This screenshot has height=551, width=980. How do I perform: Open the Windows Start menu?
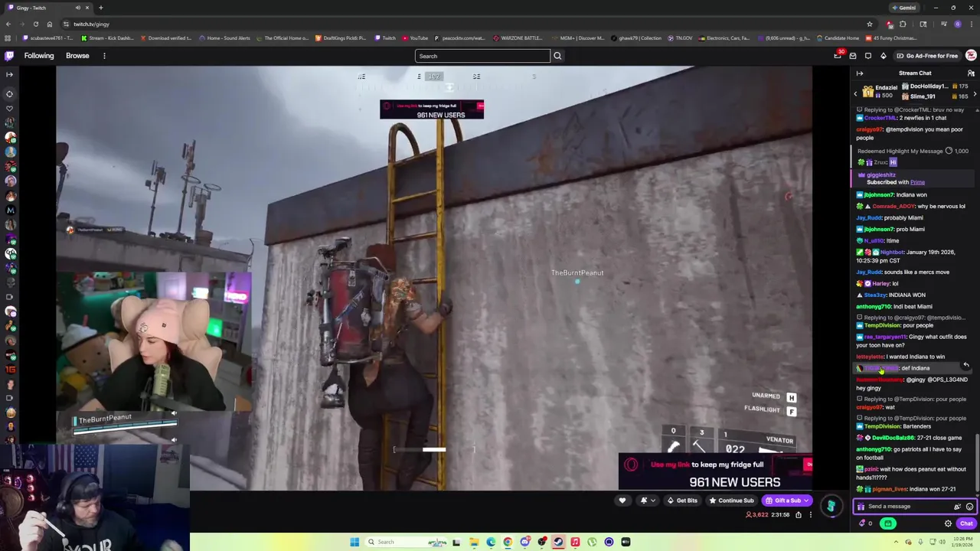coord(354,542)
